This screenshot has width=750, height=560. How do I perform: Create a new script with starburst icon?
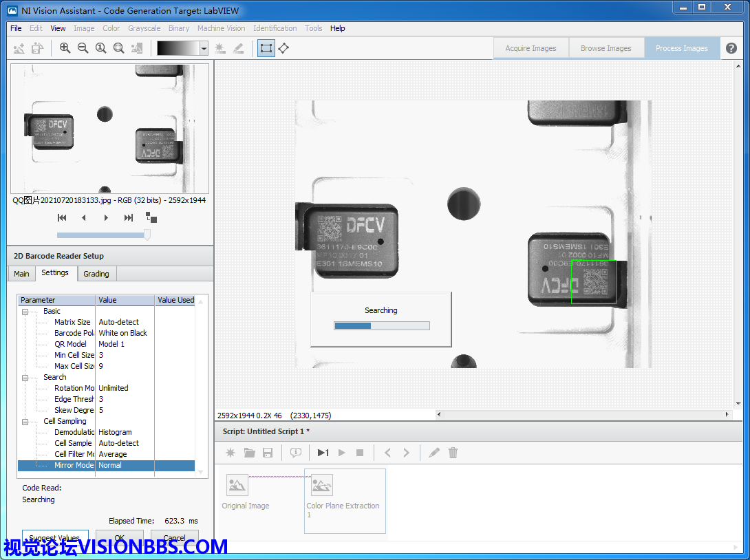point(231,453)
